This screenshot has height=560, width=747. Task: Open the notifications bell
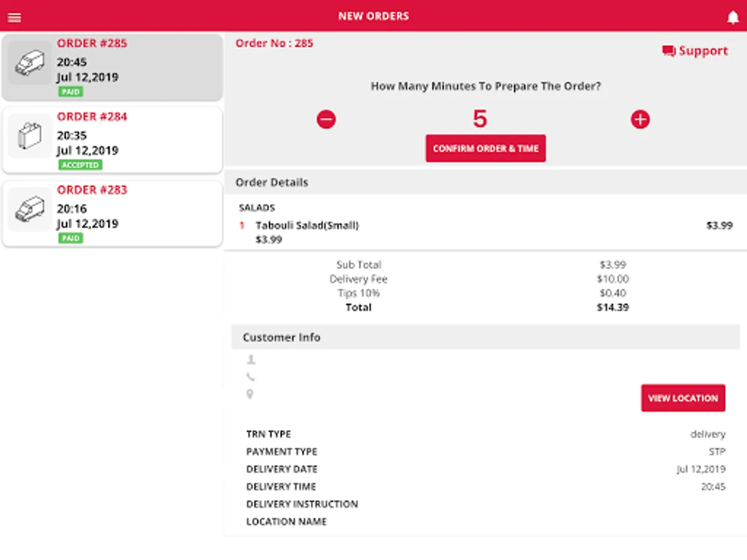(733, 17)
